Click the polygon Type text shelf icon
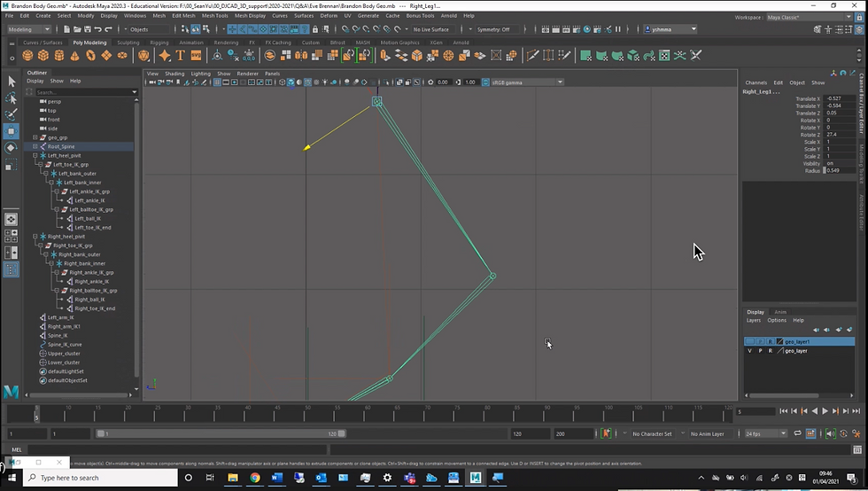 (x=181, y=56)
